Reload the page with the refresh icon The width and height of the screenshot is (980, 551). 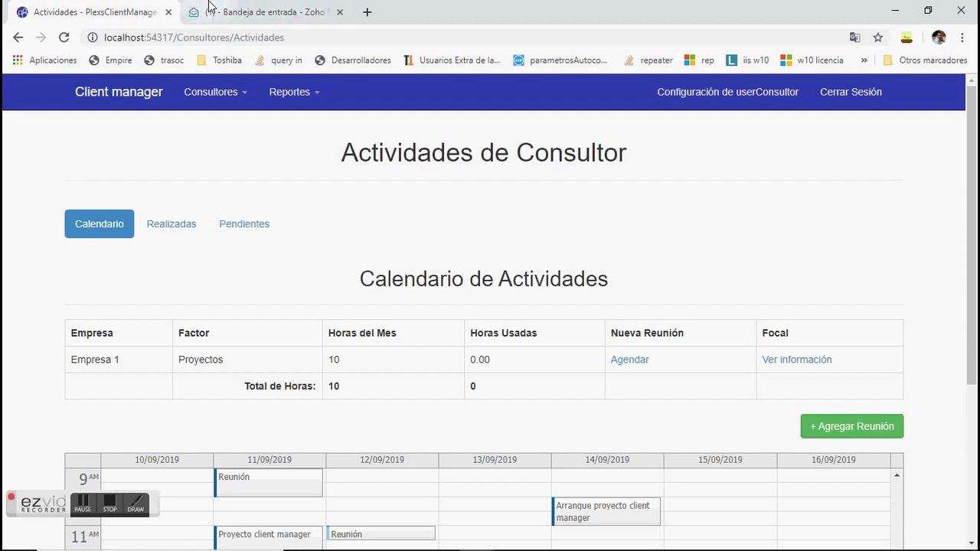[64, 37]
